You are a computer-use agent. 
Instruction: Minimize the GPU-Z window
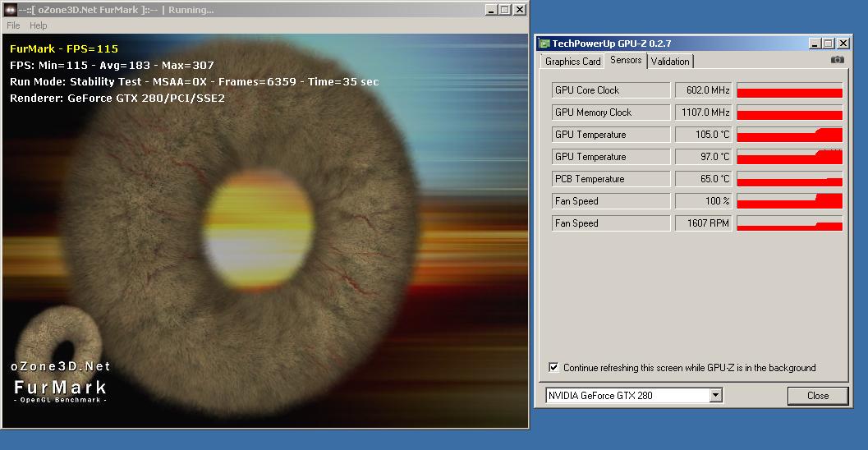tap(815, 44)
